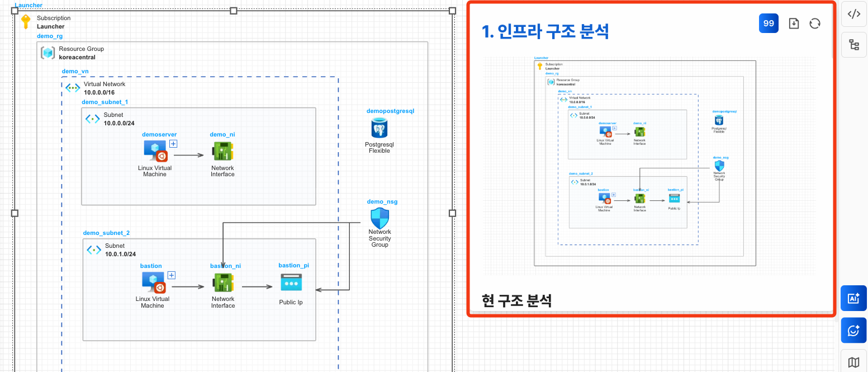
Task: Expand the bastion VM plus button
Action: pos(172,275)
